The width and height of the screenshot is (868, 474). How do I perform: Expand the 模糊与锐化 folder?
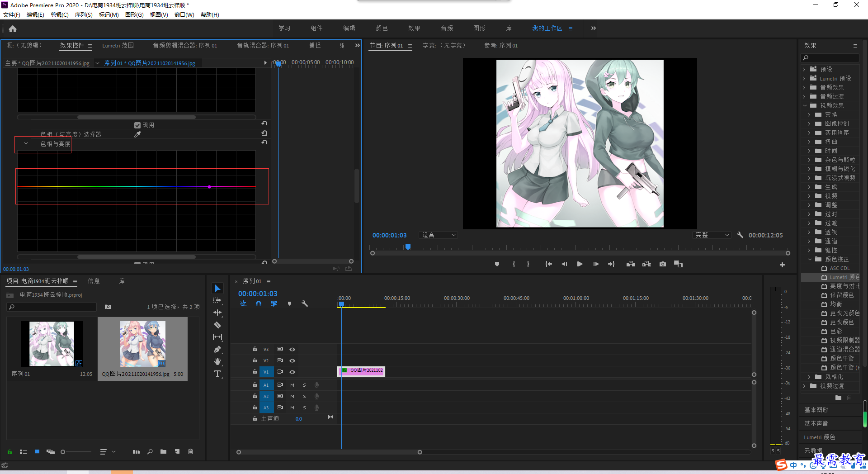pos(809,169)
